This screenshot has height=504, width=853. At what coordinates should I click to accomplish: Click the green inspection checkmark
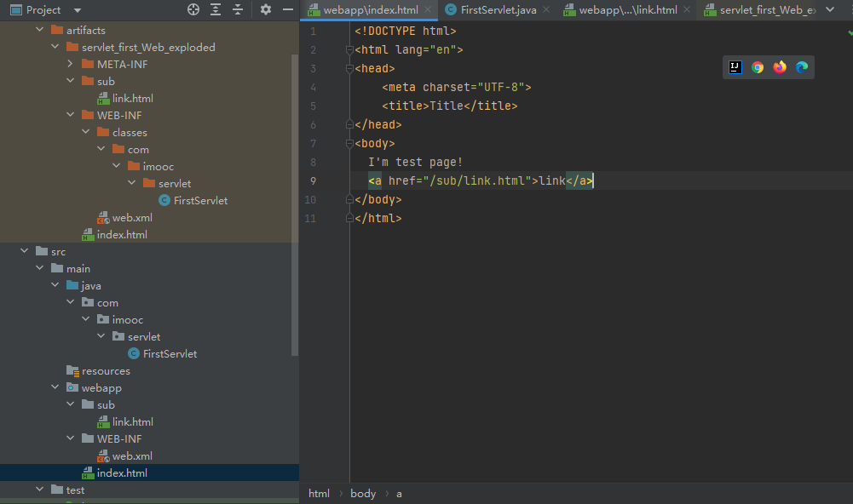849,31
